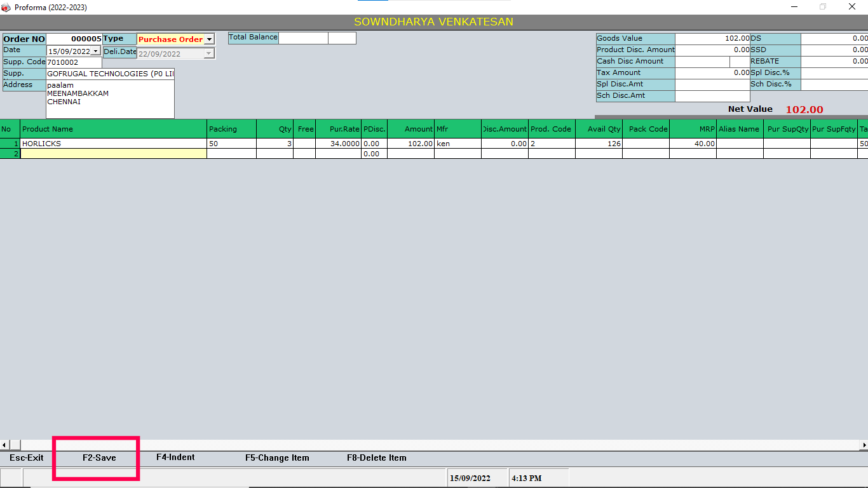Click the MRP cell showing 40.00
Viewport: 868px width, 488px height.
pos(693,144)
